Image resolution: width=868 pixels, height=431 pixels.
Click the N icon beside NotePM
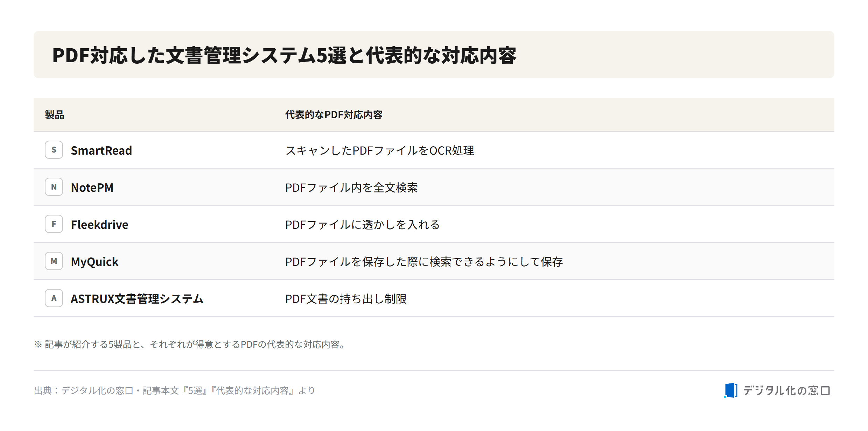pos(54,187)
